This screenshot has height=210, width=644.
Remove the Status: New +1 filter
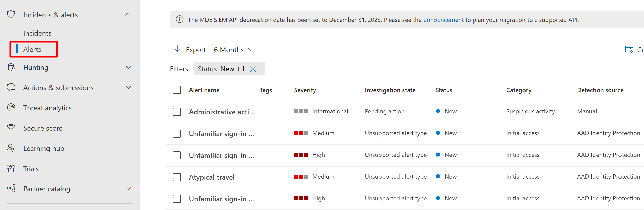[x=253, y=69]
